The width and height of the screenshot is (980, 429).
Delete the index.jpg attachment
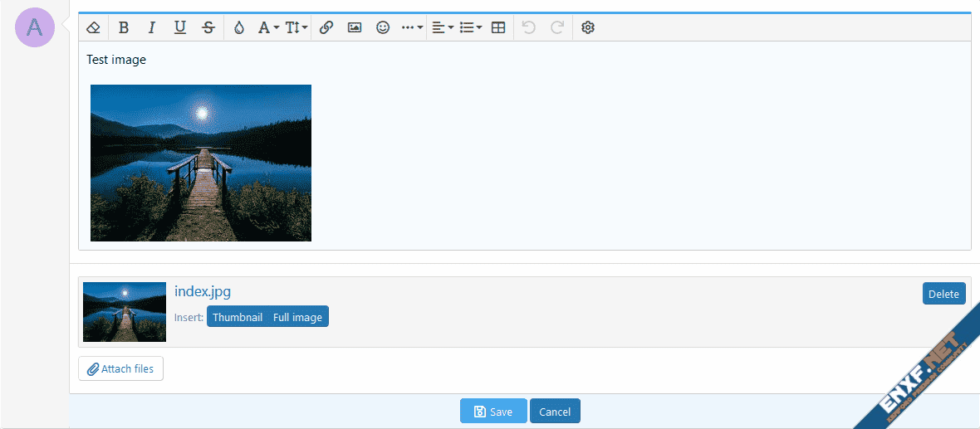pyautogui.click(x=943, y=294)
